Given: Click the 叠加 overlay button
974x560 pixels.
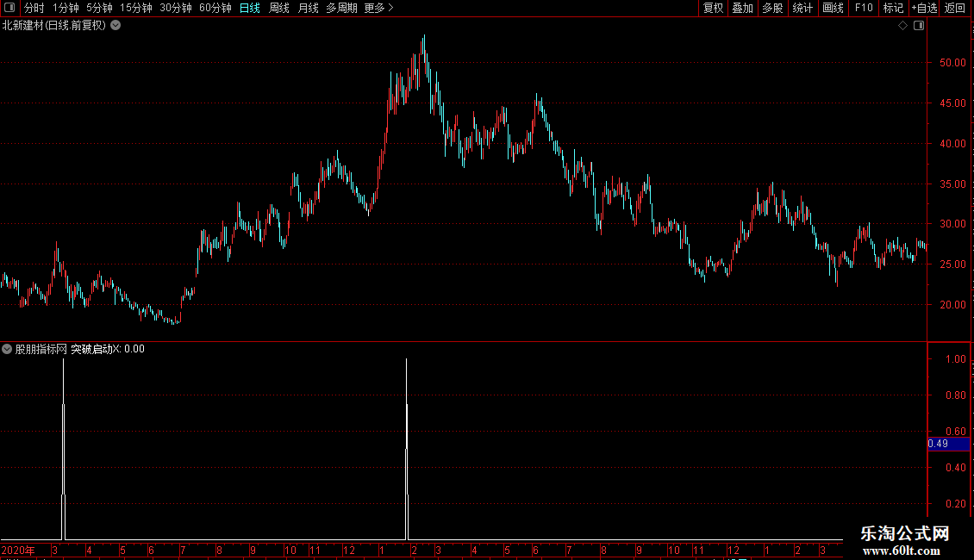Looking at the screenshot, I should click(x=742, y=8).
